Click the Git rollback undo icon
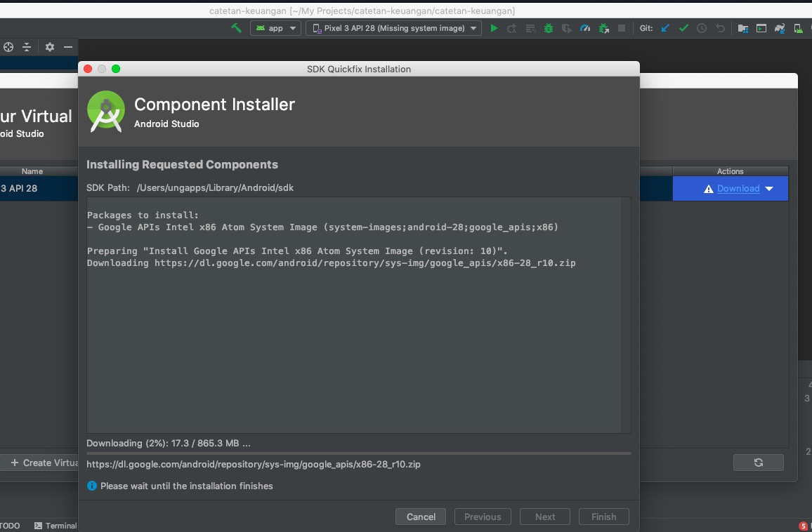This screenshot has height=532, width=812. coord(720,28)
